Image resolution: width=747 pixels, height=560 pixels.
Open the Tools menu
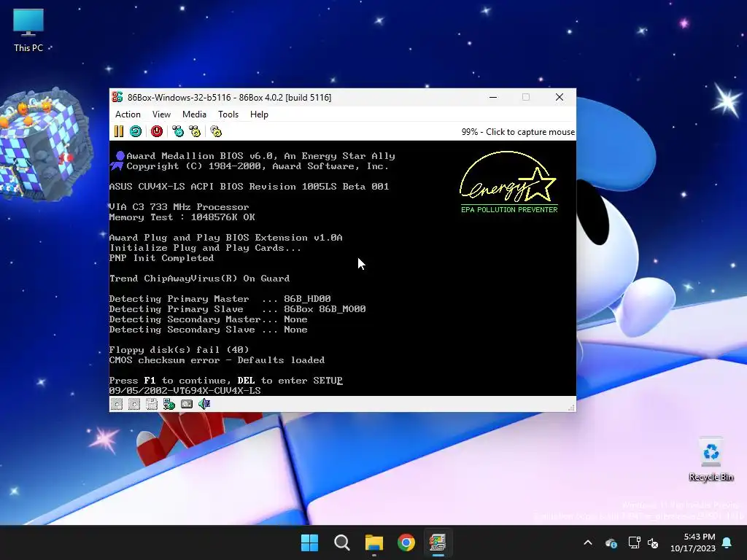pos(228,114)
